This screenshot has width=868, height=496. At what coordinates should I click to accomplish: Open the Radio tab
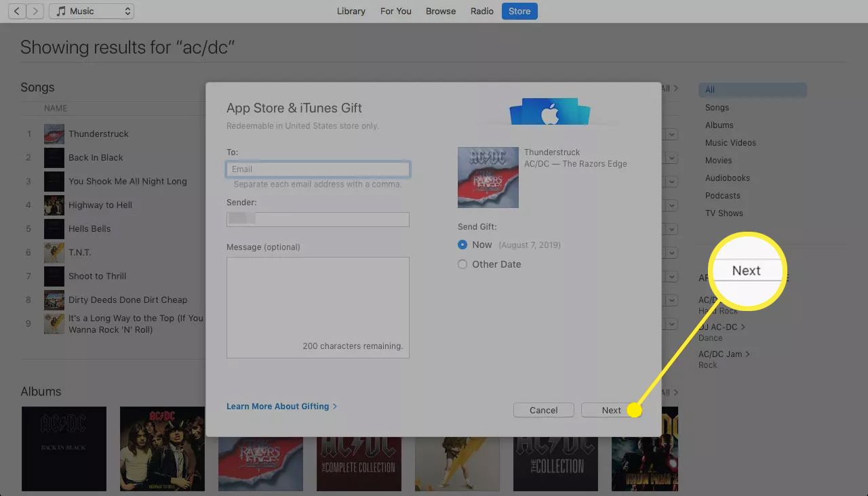[482, 11]
